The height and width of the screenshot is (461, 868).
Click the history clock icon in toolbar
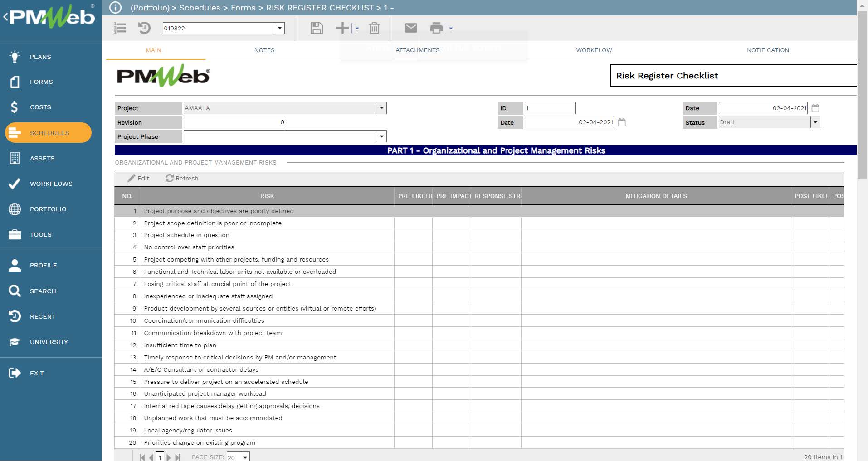pyautogui.click(x=144, y=28)
